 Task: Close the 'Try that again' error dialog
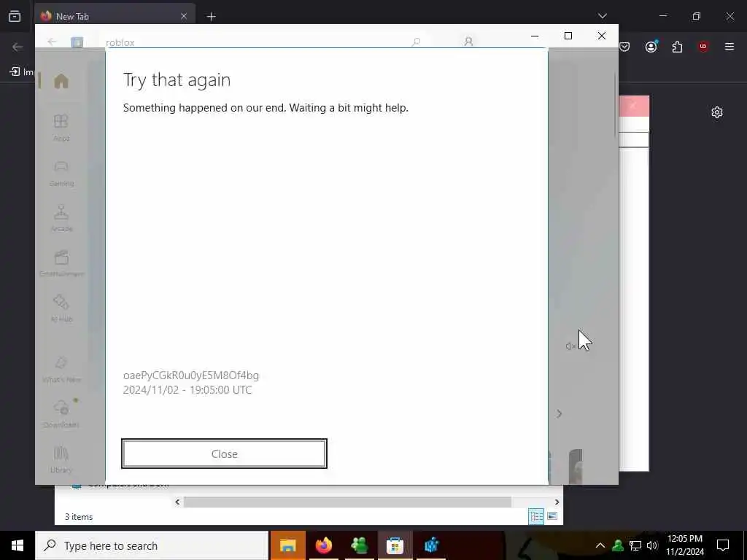pyautogui.click(x=224, y=454)
